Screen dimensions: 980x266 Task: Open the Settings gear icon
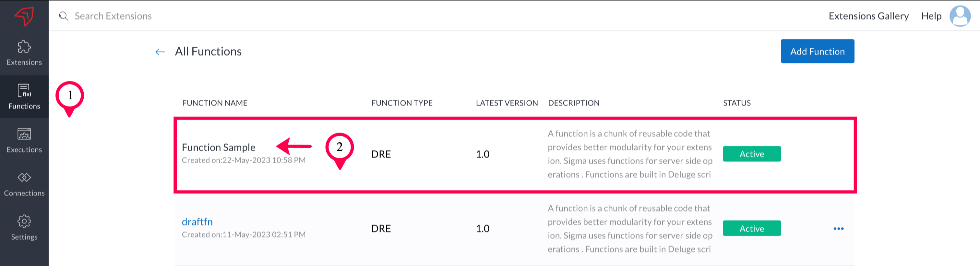(24, 222)
